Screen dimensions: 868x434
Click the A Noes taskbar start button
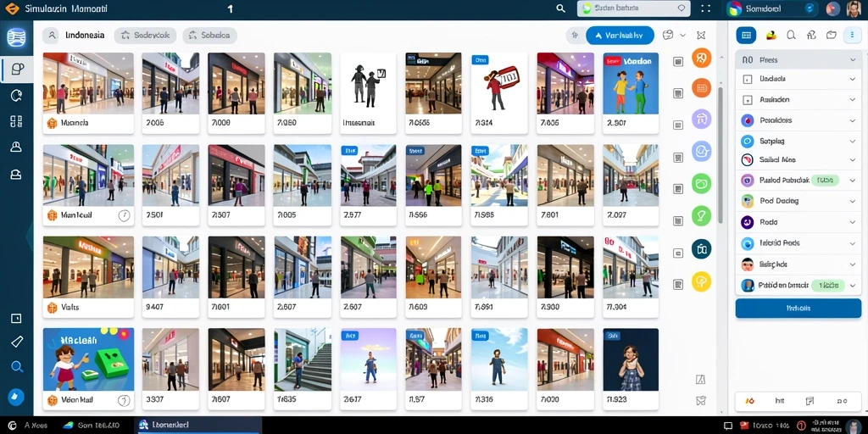click(x=28, y=426)
